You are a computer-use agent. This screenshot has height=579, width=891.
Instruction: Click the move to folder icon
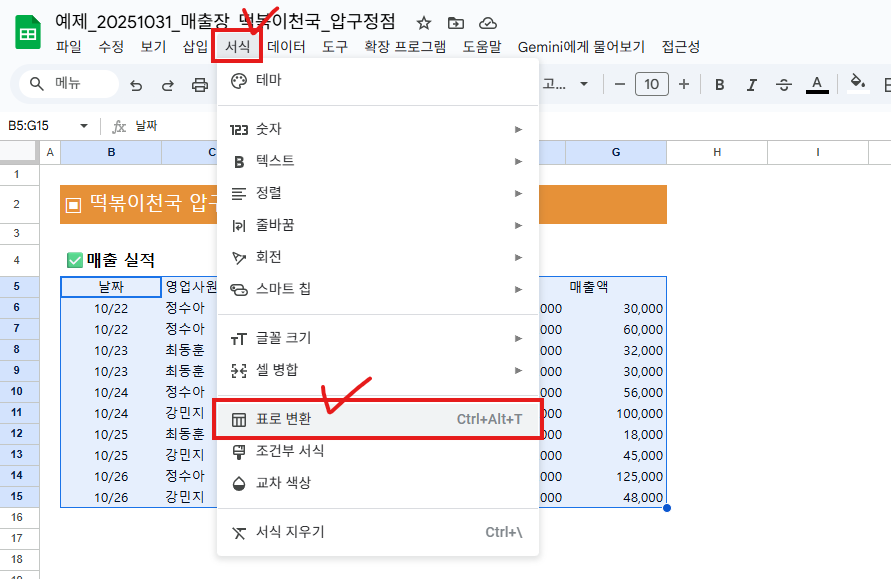click(456, 23)
